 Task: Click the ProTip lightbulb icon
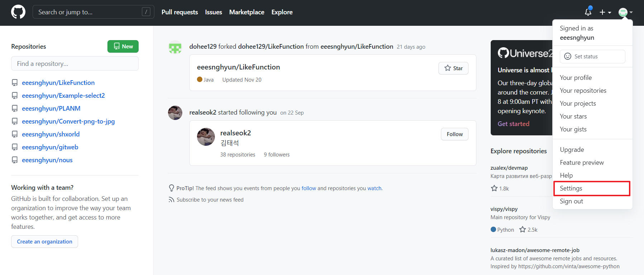[172, 188]
